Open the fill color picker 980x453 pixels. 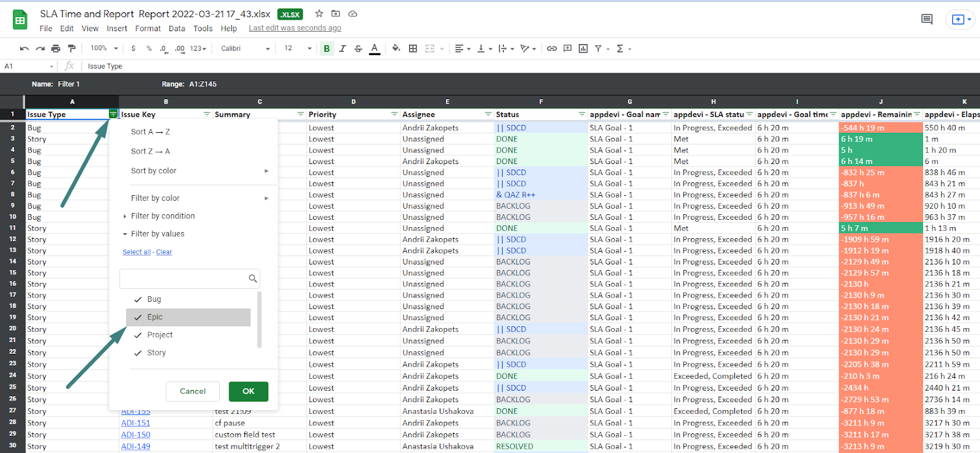pyautogui.click(x=396, y=48)
